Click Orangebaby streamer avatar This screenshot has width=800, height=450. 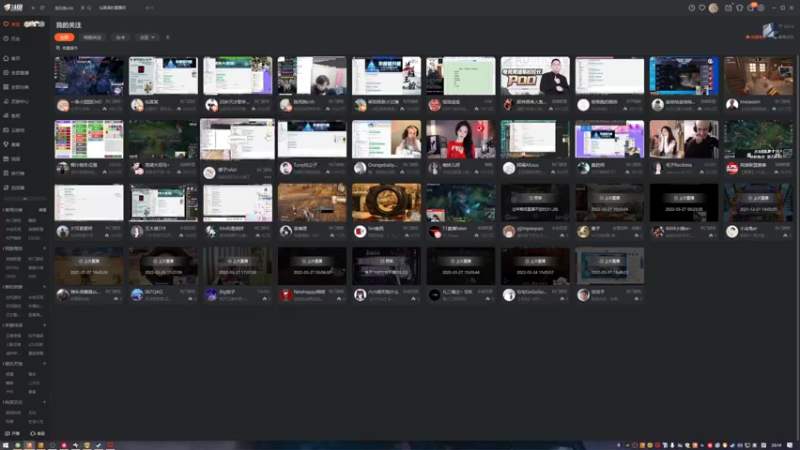[x=360, y=168]
